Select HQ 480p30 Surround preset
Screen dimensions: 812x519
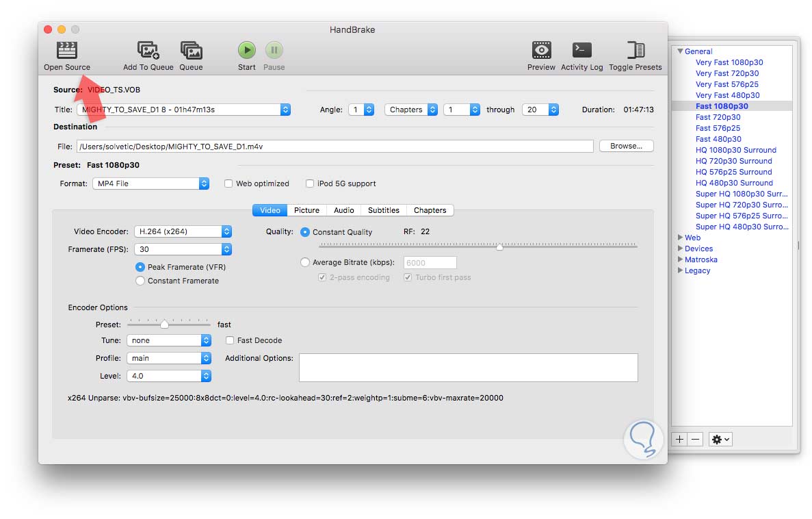[x=734, y=183]
